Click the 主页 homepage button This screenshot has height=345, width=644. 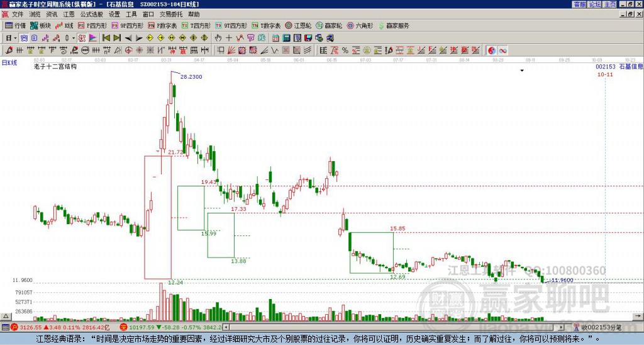tap(610, 4)
